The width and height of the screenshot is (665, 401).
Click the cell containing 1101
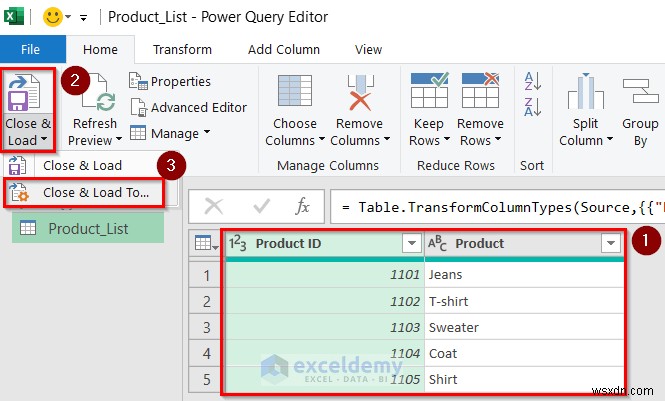point(325,275)
